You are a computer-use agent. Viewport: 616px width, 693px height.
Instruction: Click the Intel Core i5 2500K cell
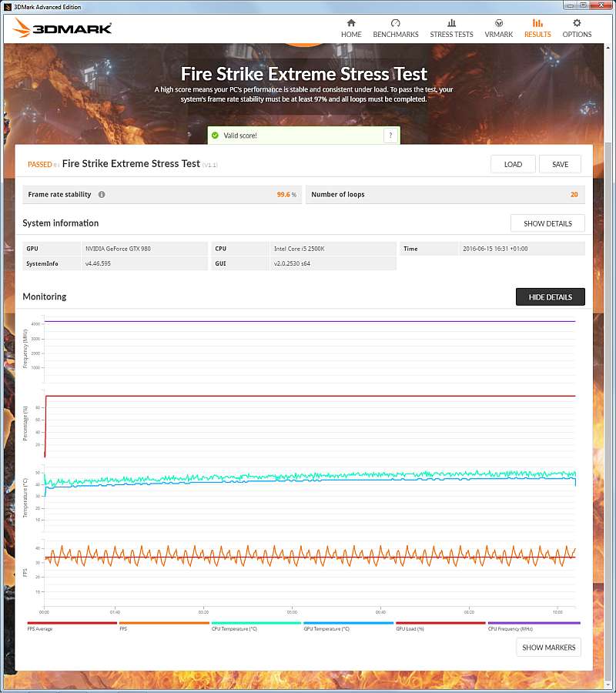[333, 249]
